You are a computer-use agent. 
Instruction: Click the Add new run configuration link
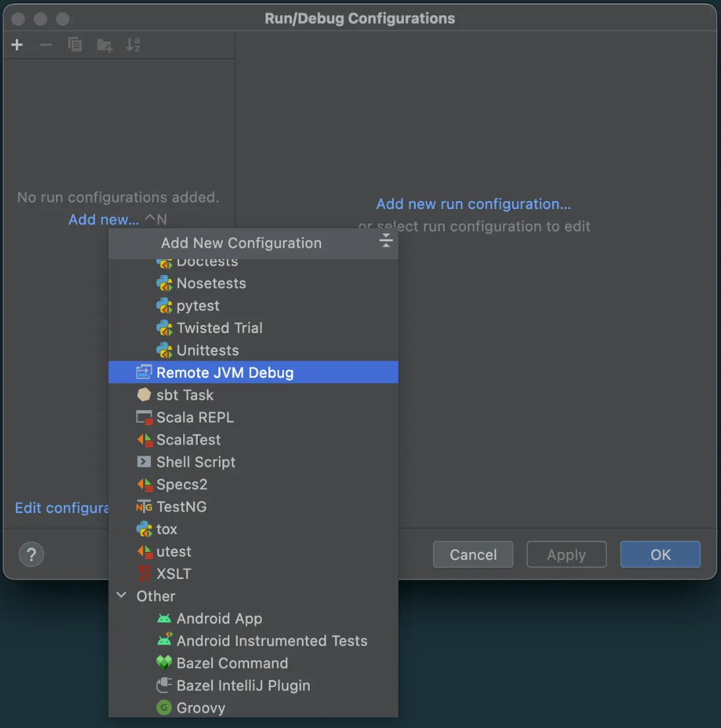473,204
